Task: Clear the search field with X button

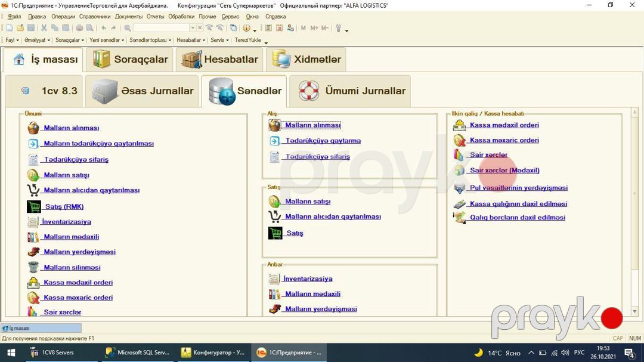Action: [200, 28]
